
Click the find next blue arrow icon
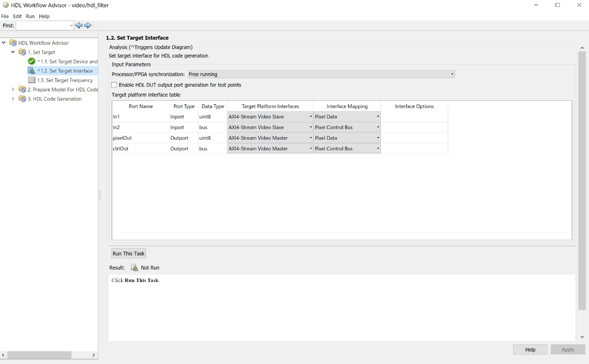(x=88, y=26)
